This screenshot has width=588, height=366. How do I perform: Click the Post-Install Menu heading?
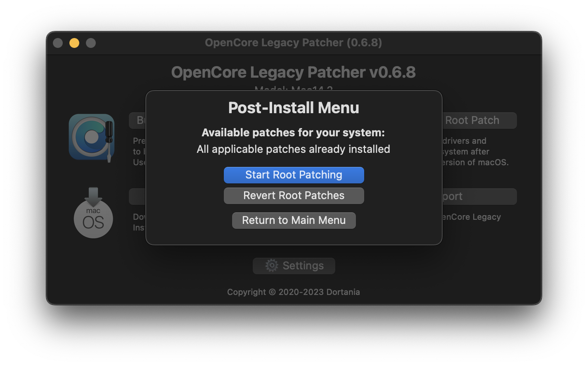294,108
